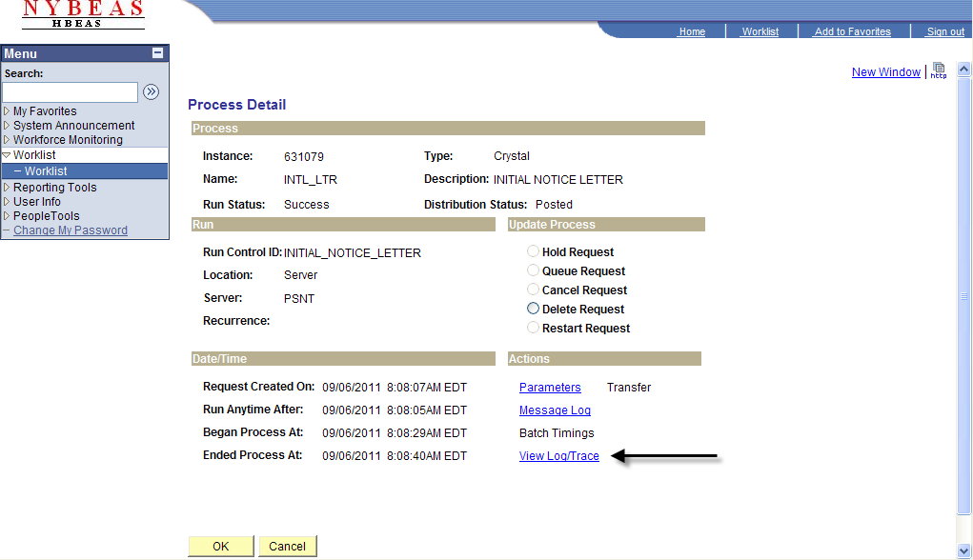
Task: Expand Reporting Tools folder
Action: coord(7,187)
